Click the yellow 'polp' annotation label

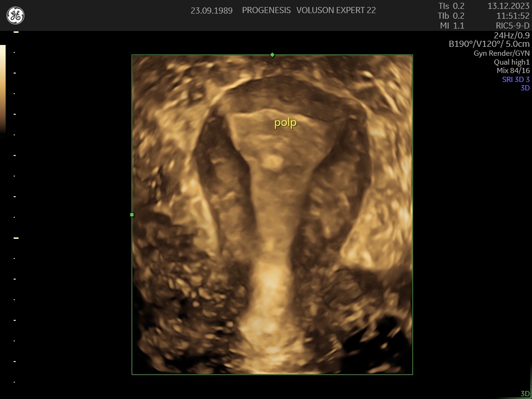[x=285, y=123]
